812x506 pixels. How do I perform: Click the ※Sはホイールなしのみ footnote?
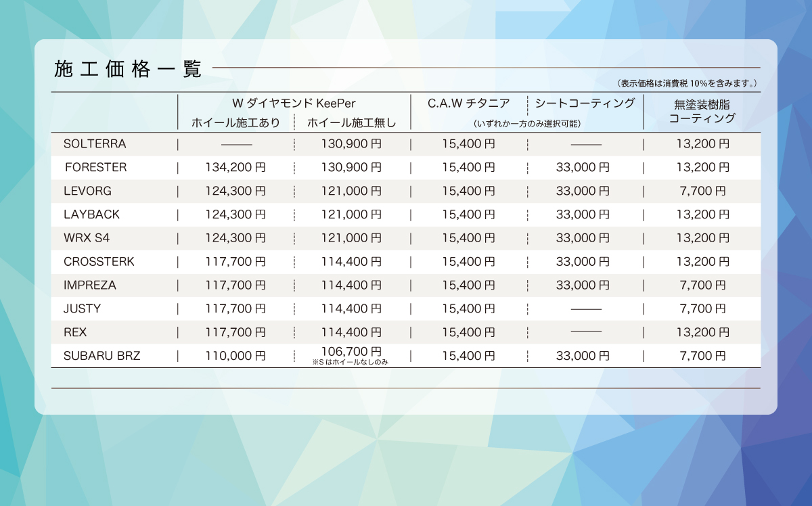point(351,362)
